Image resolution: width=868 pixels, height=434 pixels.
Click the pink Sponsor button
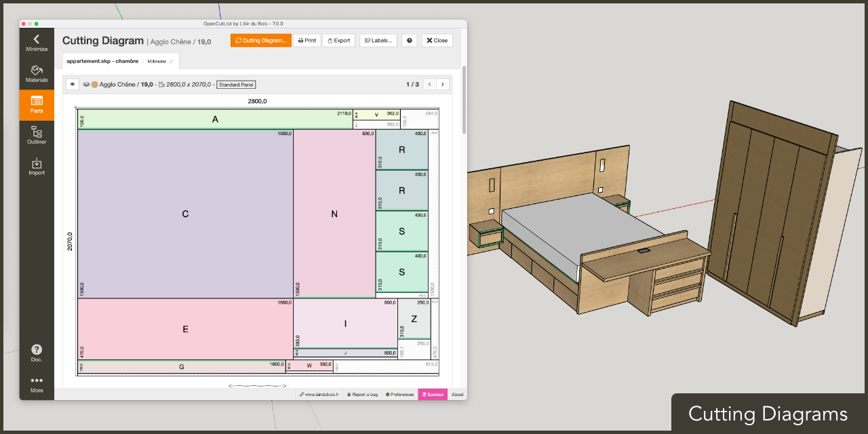433,394
